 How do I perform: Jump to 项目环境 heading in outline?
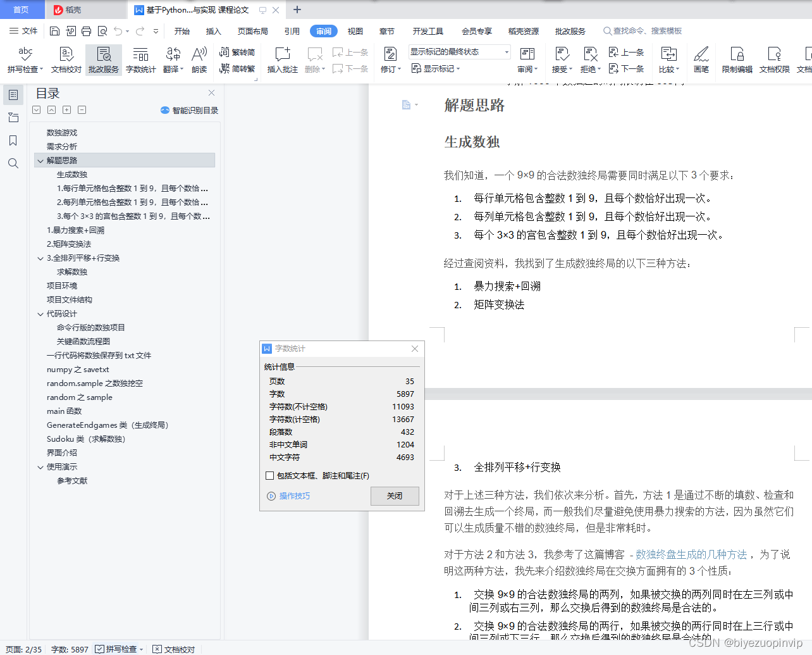pyautogui.click(x=62, y=286)
